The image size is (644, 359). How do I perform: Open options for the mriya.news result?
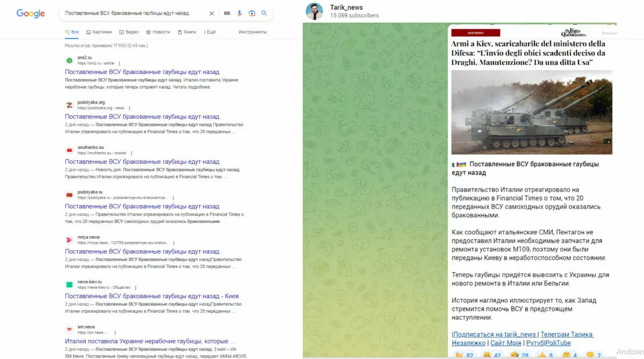click(174, 243)
